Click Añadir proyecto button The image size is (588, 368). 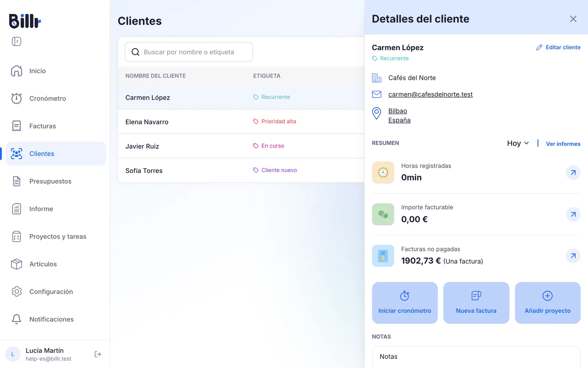point(548,303)
